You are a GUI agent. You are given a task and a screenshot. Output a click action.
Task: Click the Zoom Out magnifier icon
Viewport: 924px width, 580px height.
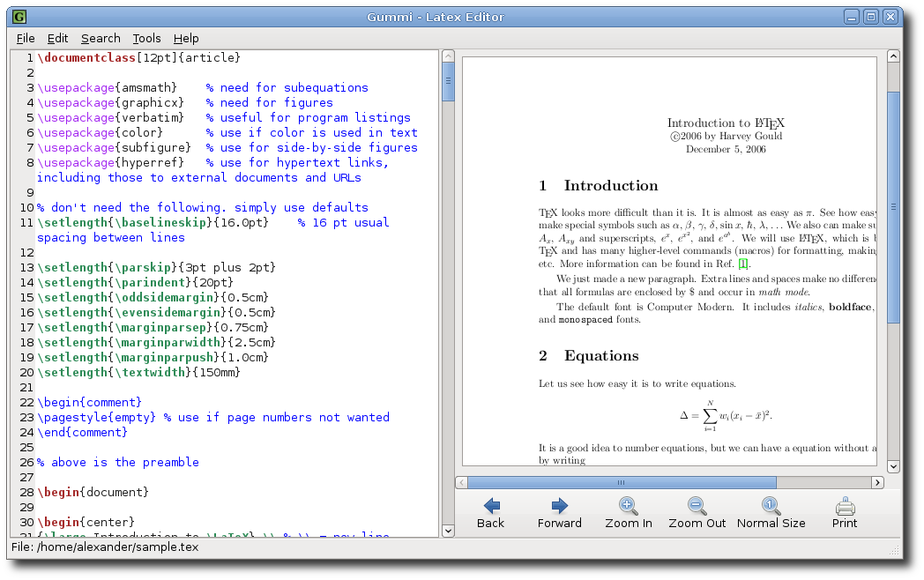[697, 506]
